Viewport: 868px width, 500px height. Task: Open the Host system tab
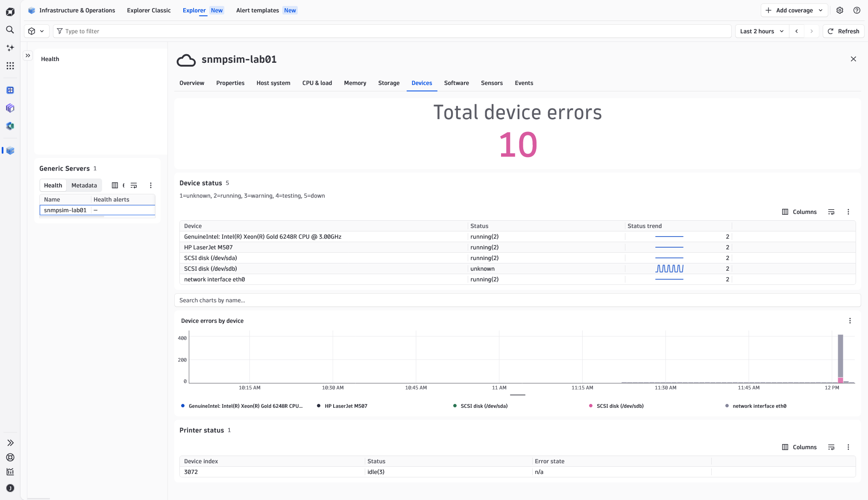click(x=273, y=83)
